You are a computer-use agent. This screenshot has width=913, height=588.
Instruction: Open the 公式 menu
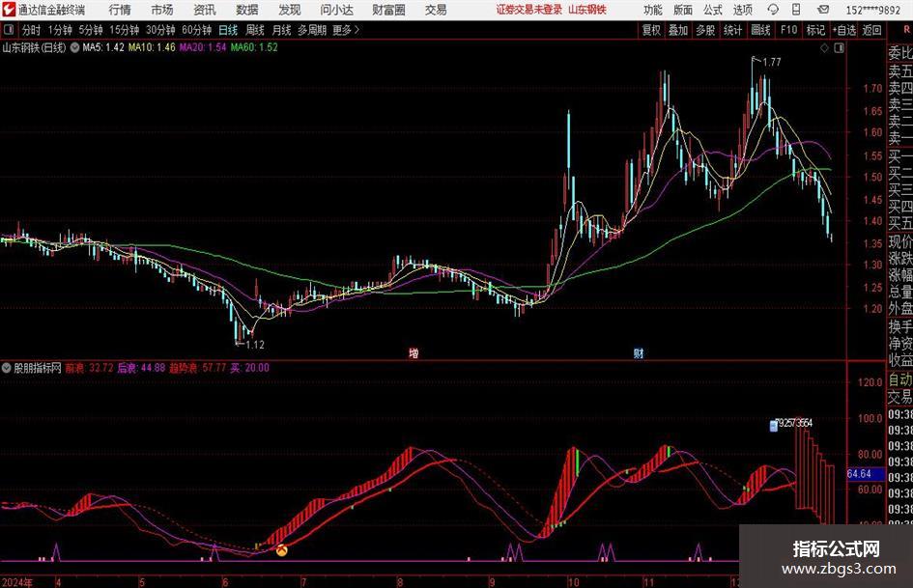[x=712, y=10]
